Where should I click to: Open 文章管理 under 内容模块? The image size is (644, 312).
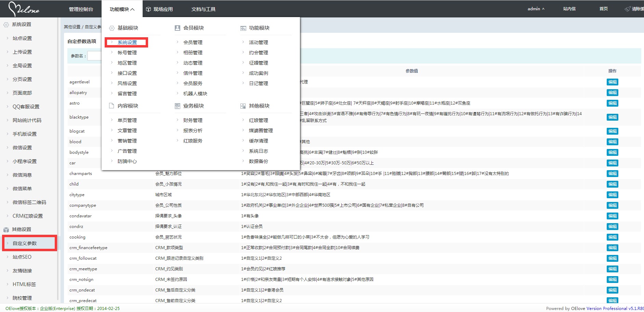[127, 131]
